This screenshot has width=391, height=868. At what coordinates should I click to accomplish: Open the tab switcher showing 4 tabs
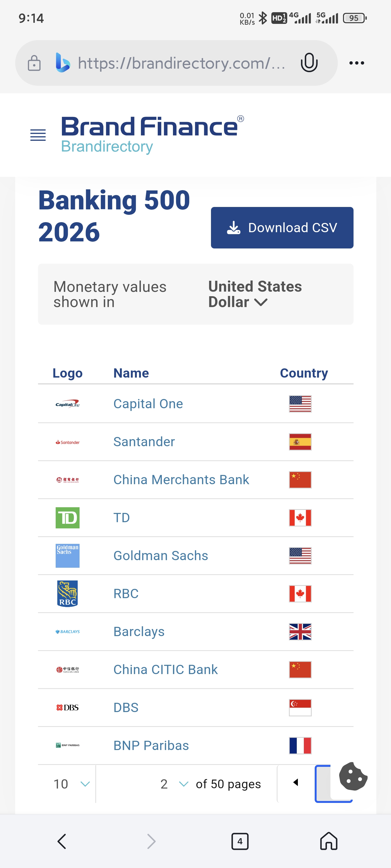[x=239, y=841]
